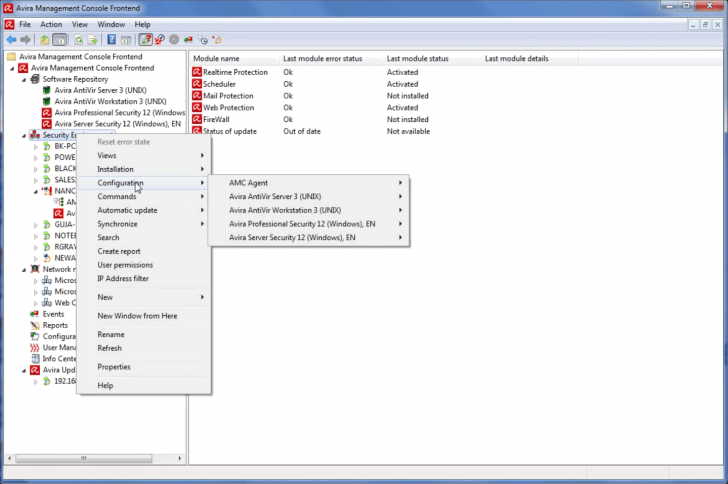Collapse the Security Environment tree node
This screenshot has width=728, height=484.
pyautogui.click(x=24, y=135)
